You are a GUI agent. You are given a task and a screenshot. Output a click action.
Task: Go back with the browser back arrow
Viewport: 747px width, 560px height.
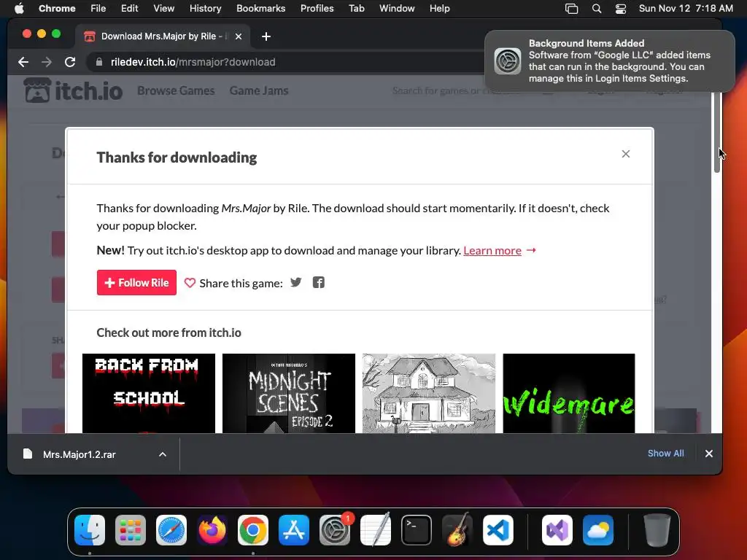pos(23,62)
